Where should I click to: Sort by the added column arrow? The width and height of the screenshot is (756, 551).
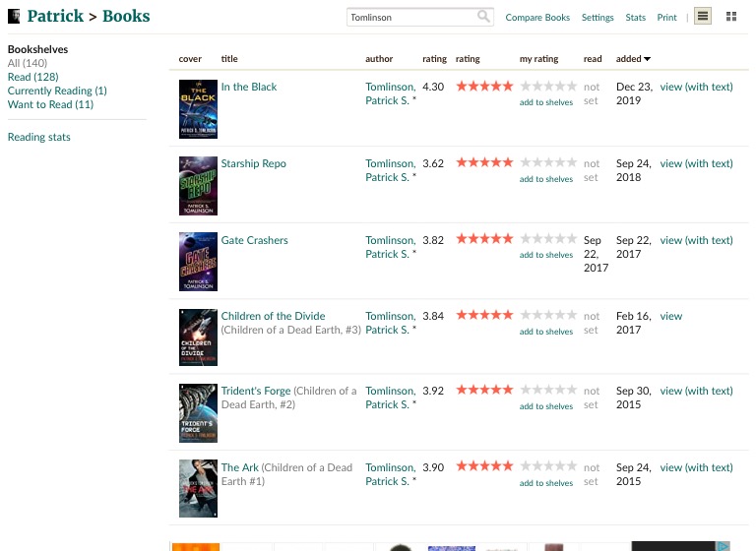coord(647,59)
